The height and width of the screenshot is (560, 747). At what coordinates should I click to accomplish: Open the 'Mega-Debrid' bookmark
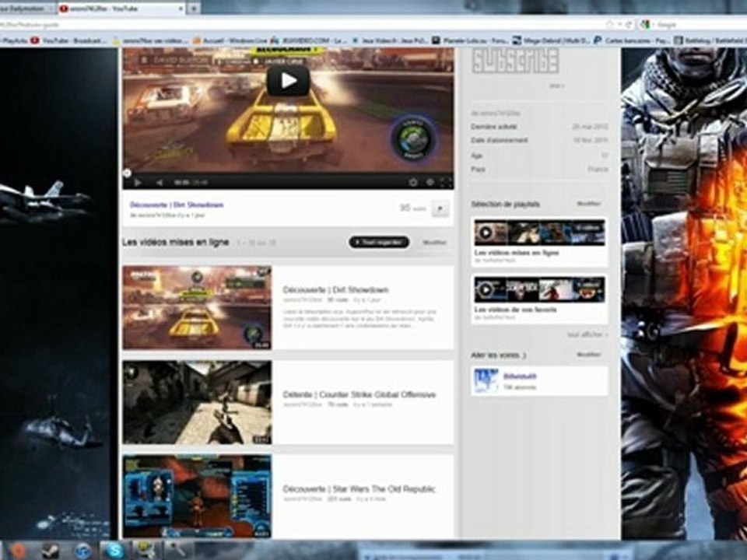[x=551, y=41]
